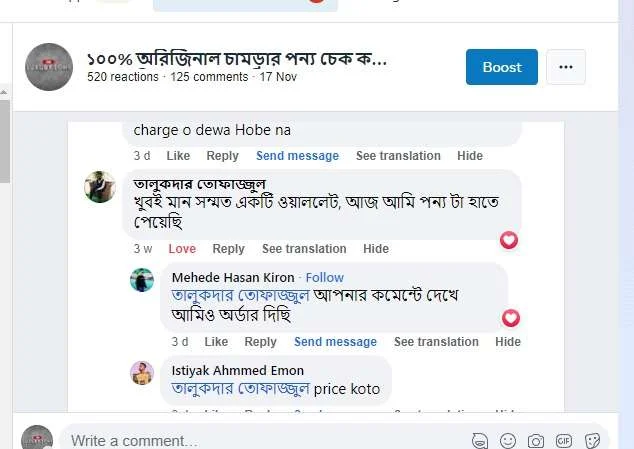This screenshot has width=634, height=449.
Task: Open the page's profile picture in post header
Action: (49, 67)
